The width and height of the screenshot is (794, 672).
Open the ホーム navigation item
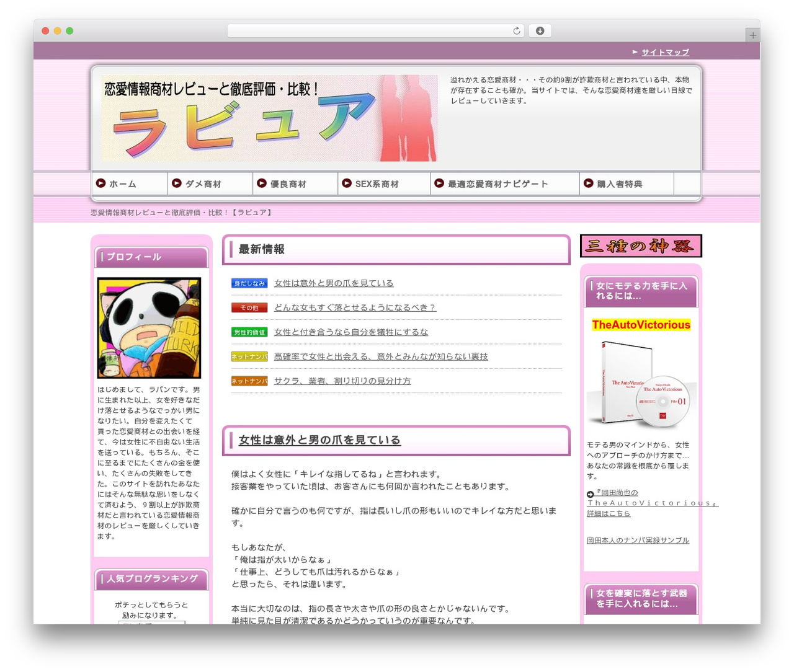[x=130, y=183]
